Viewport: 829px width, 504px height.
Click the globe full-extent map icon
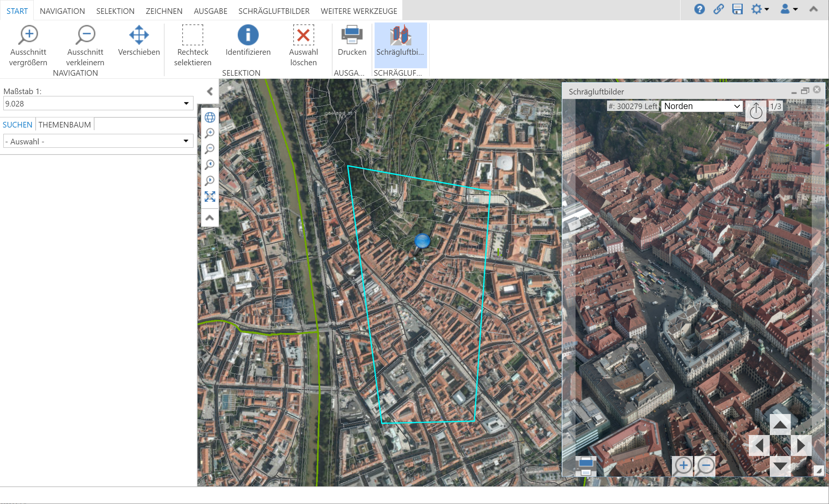(210, 117)
